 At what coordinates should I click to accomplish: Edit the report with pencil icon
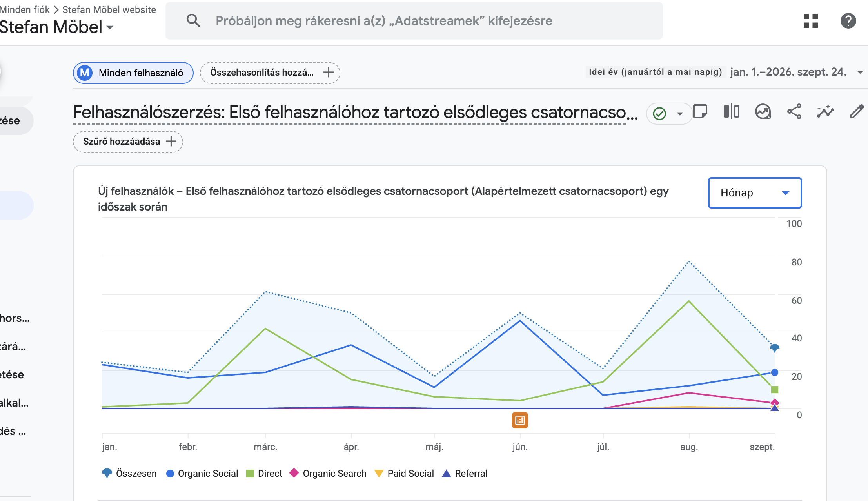[x=857, y=112]
